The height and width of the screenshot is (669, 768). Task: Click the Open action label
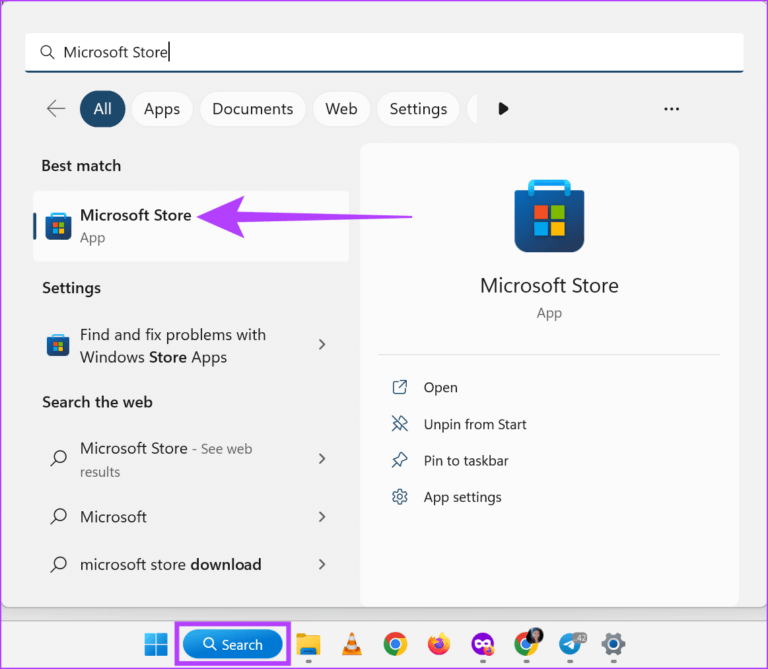440,388
